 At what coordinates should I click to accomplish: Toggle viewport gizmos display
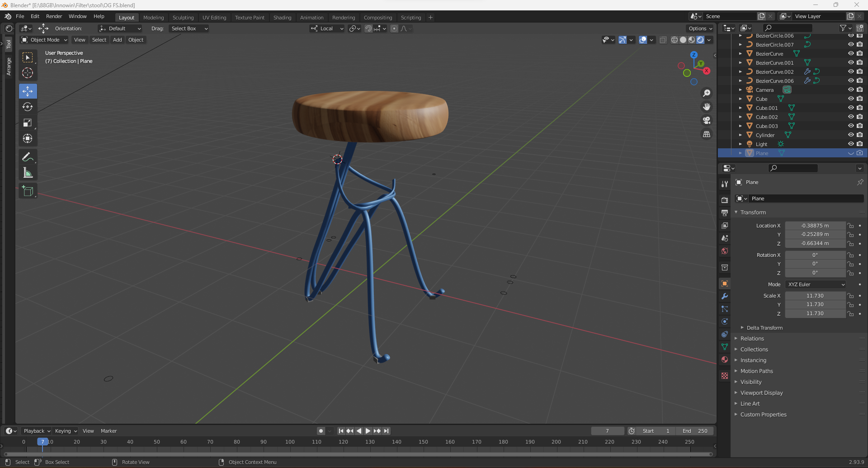(623, 40)
